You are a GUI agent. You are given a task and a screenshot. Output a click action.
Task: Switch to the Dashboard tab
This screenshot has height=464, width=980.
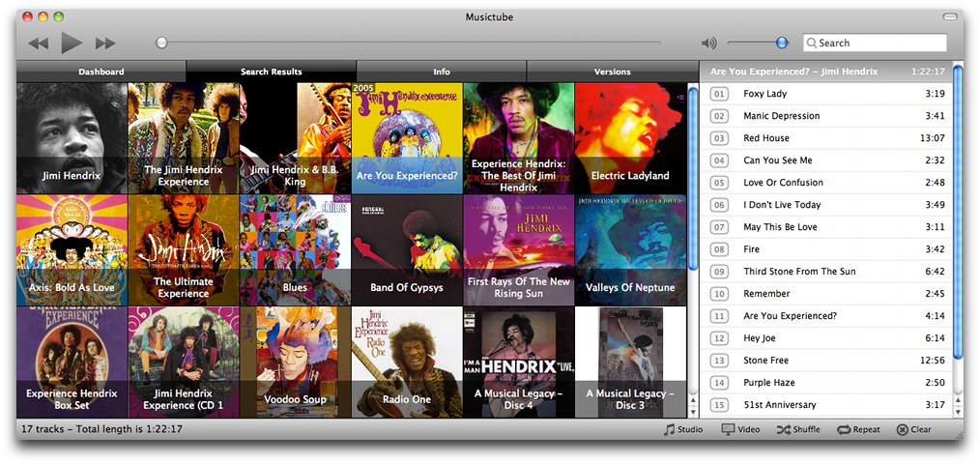(x=101, y=72)
